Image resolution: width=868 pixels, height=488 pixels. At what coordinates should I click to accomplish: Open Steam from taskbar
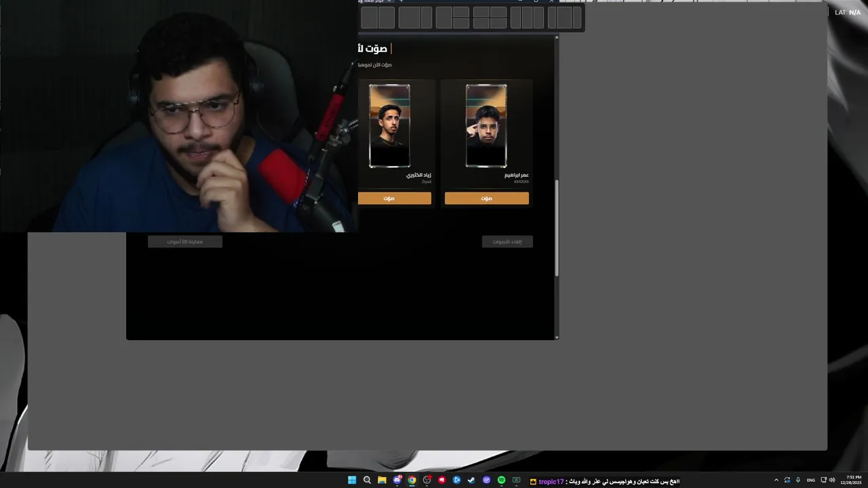(x=471, y=481)
